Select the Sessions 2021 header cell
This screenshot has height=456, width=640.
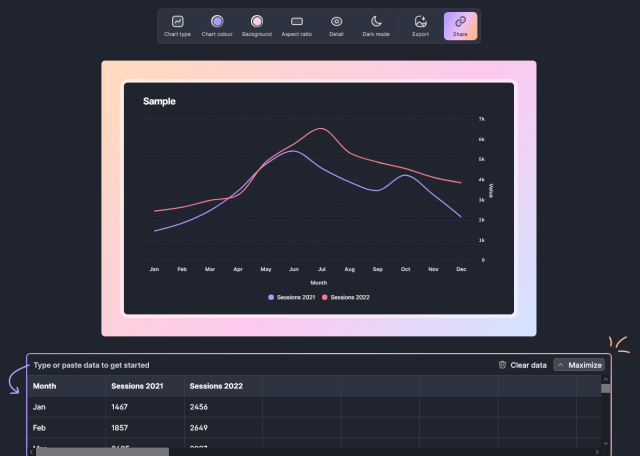pyautogui.click(x=145, y=386)
